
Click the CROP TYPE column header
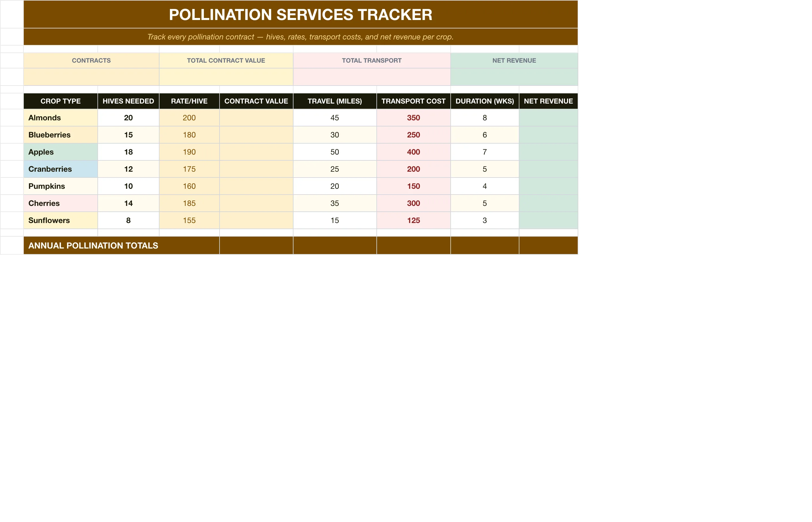coord(61,101)
